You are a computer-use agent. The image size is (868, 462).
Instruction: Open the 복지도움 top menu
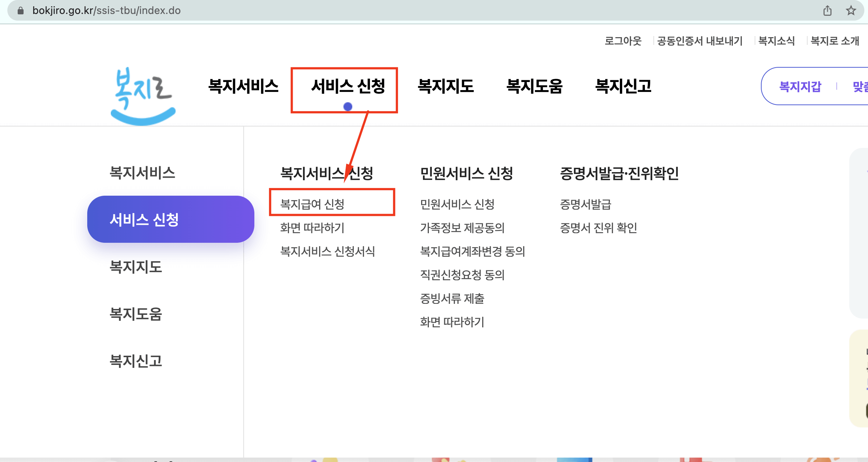(x=534, y=86)
